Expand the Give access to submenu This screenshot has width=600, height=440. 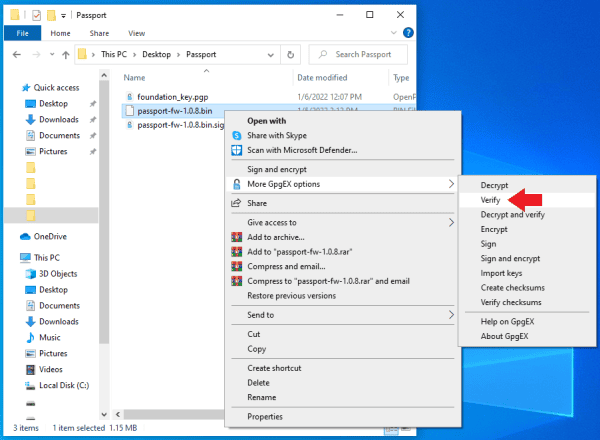[x=451, y=223]
